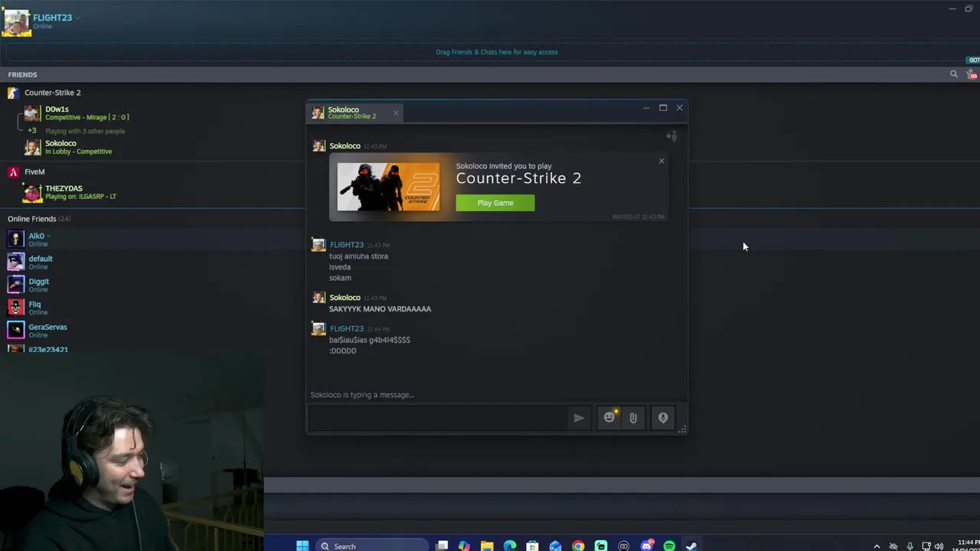Image resolution: width=980 pixels, height=551 pixels.
Task: Open the voice chat microphone button in the chat
Action: (x=663, y=418)
